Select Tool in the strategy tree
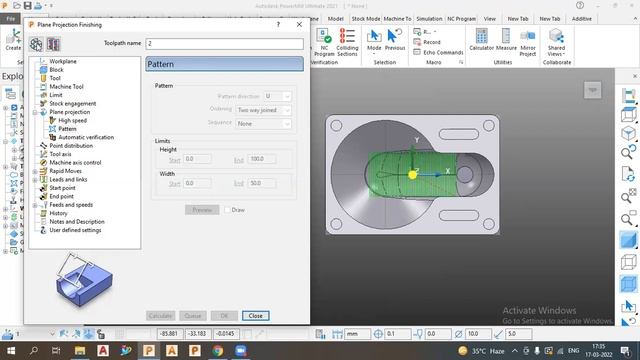Image resolution: width=640 pixels, height=360 pixels. [x=55, y=78]
